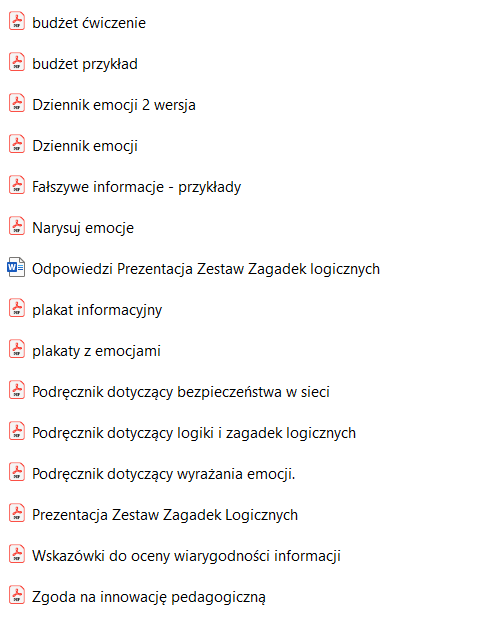The height and width of the screenshot is (637, 503).
Task: Click PDF icon for Prezentacja Zestaw Zagadek Logicznych
Action: 17,513
